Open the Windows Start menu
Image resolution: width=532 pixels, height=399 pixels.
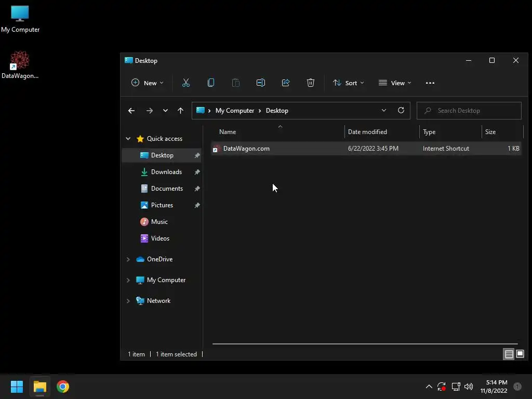17,387
